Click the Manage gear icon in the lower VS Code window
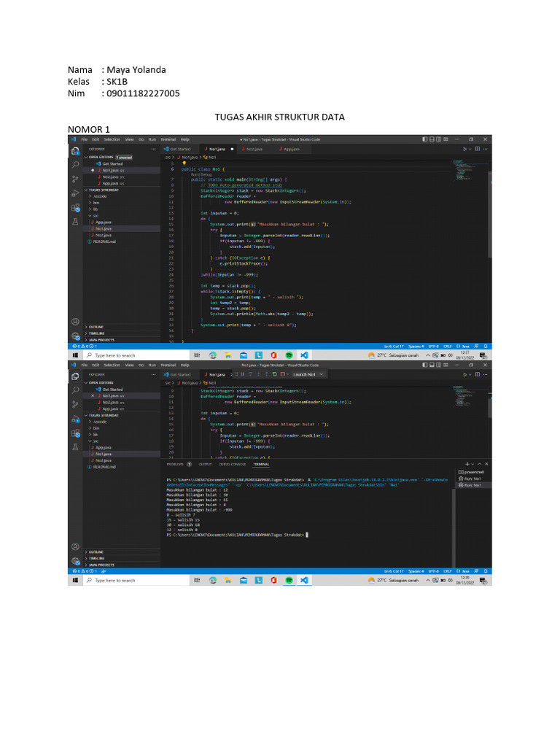 pyautogui.click(x=75, y=561)
